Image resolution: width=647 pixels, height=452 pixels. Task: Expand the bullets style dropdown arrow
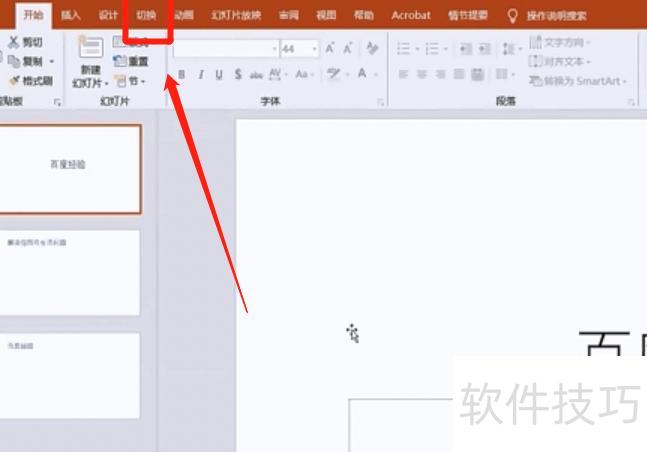[417, 49]
